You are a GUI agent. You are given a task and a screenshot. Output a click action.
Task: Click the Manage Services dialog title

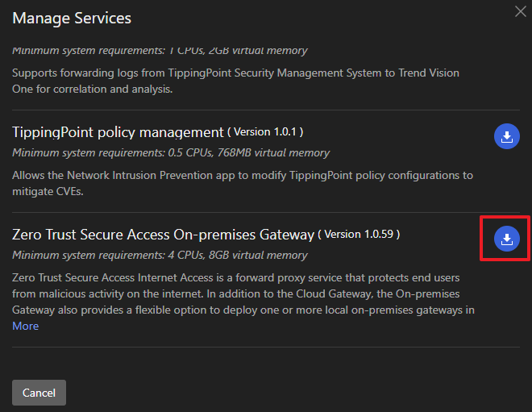[x=72, y=18]
